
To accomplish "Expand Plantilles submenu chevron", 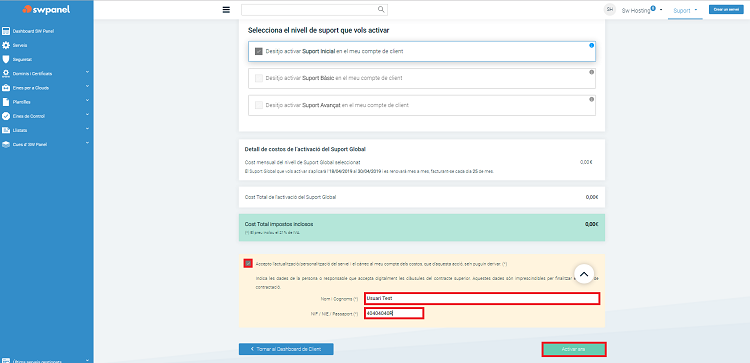I will point(87,101).
